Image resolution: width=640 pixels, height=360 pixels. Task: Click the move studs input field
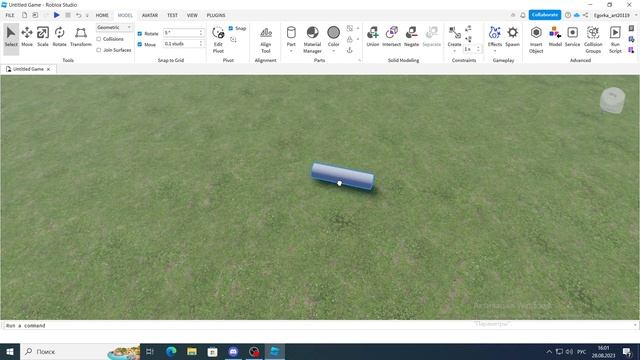tap(181, 43)
